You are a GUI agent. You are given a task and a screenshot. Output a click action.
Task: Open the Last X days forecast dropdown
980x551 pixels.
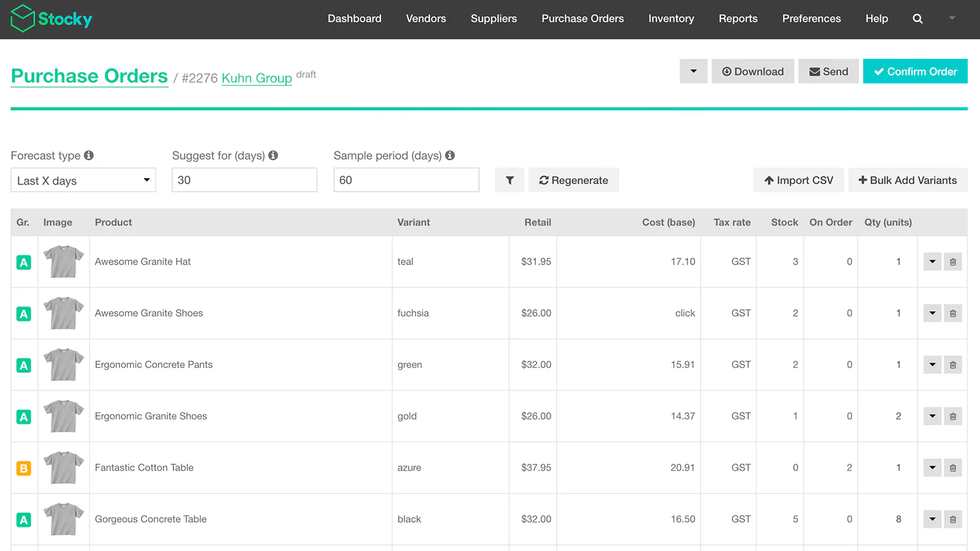(83, 180)
